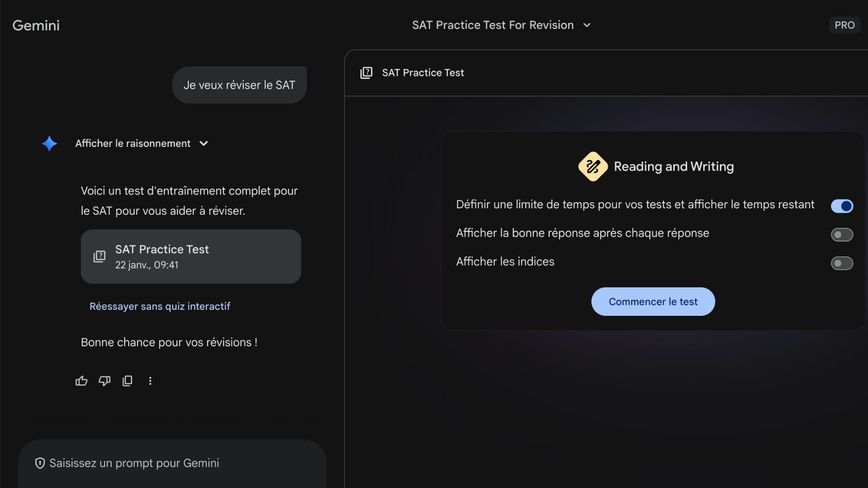
Task: Select the SAT Practice Test panel header tab
Action: (x=423, y=73)
